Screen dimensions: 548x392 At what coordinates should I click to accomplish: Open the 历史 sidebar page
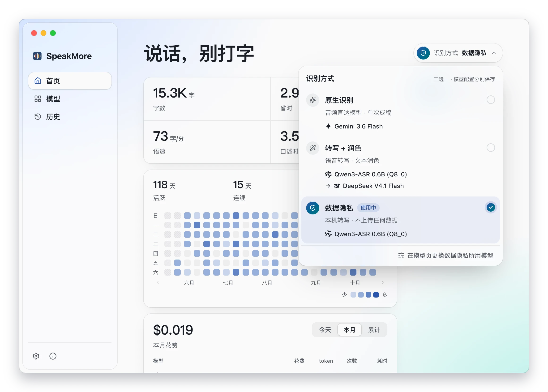click(70, 117)
